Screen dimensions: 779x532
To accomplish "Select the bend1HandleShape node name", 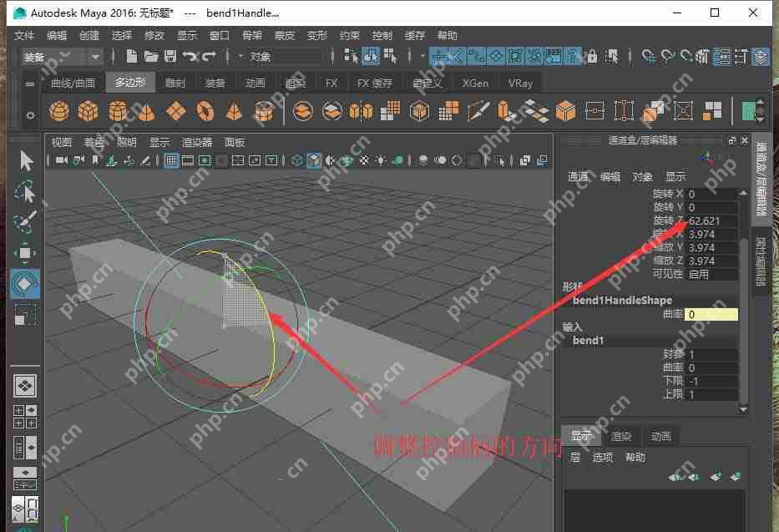I will [x=623, y=300].
